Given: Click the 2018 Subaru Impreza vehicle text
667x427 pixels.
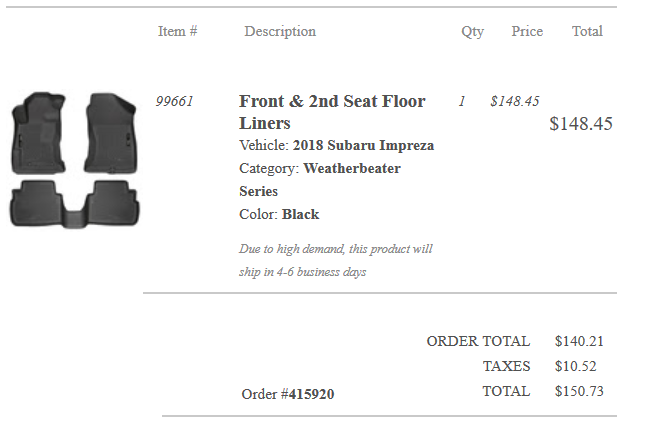Looking at the screenshot, I should (x=363, y=145).
